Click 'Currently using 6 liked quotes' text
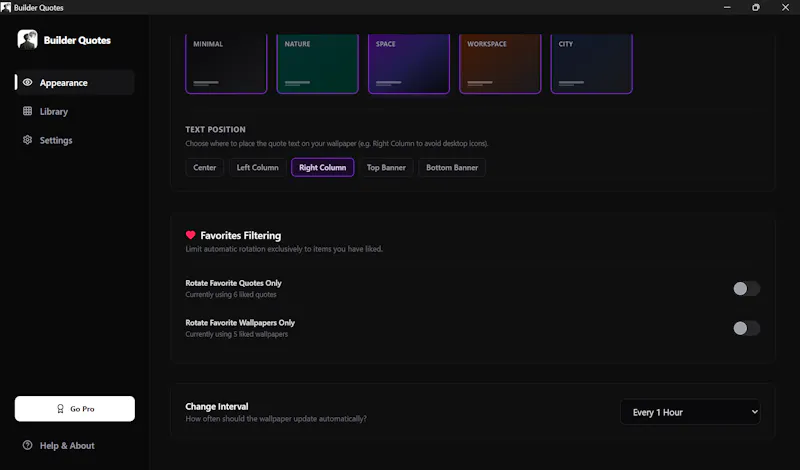The width and height of the screenshot is (800, 470). [231, 294]
